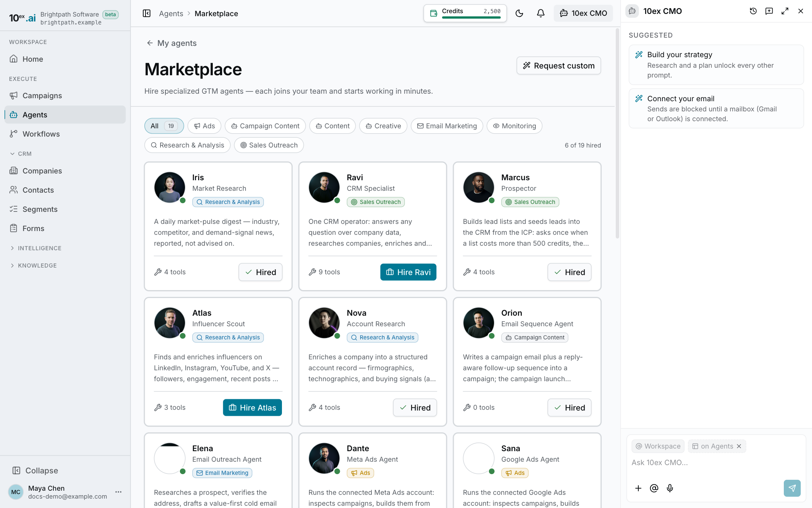Open Forms in the sidebar
Screen dimensions: 812x508
(65, 228)
